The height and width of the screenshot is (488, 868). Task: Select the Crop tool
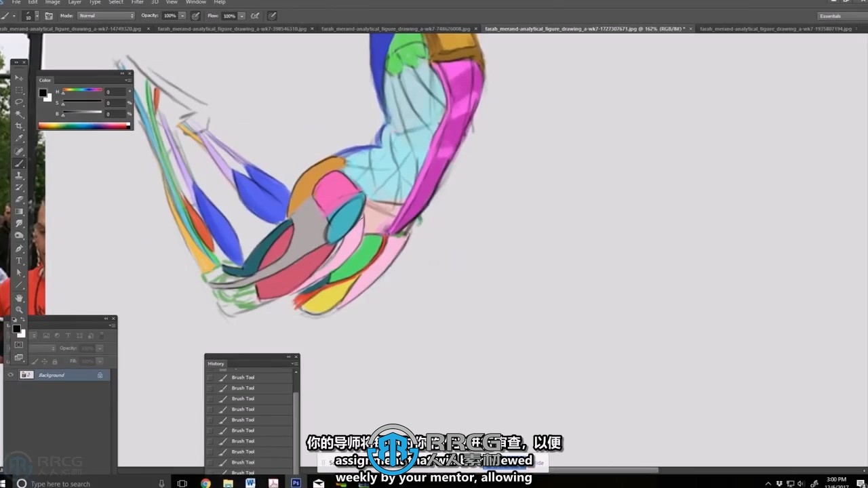click(x=19, y=127)
